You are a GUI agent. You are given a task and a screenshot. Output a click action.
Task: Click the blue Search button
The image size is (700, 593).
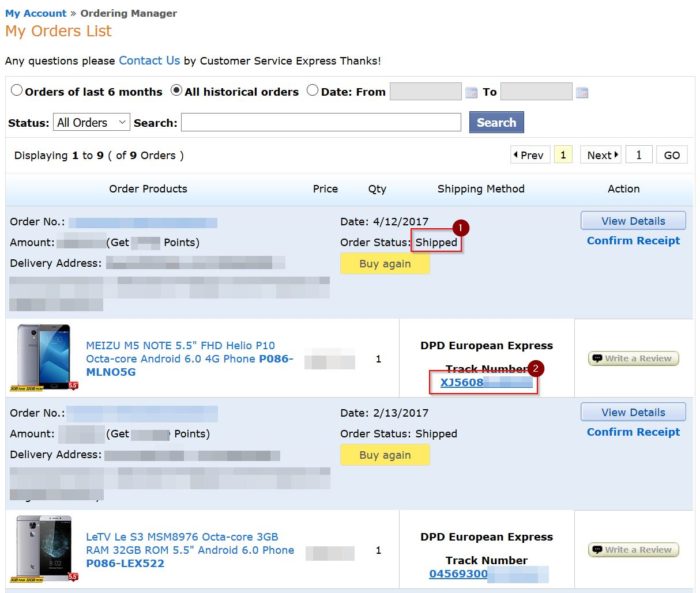coord(496,122)
